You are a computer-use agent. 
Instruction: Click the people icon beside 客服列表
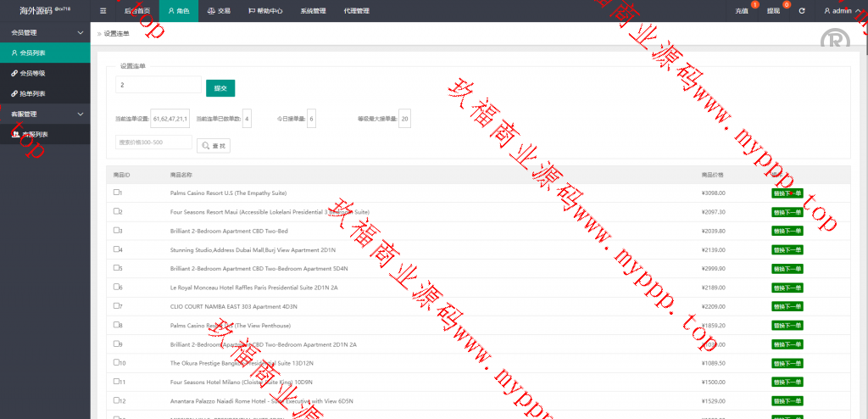pos(15,134)
